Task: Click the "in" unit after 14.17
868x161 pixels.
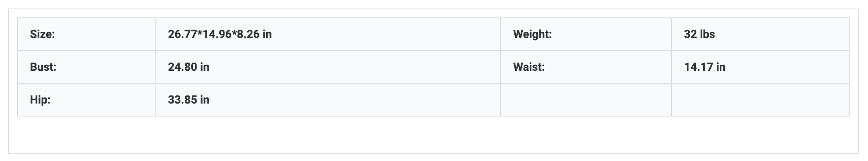Action: [721, 67]
